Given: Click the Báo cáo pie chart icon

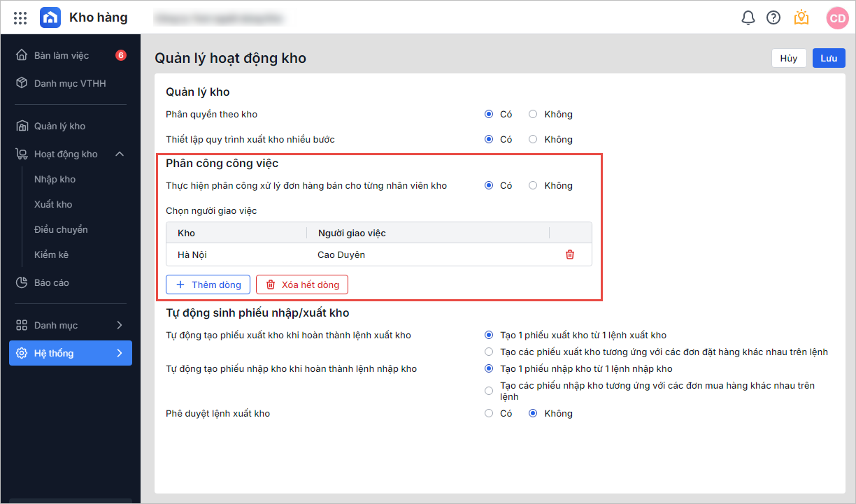Looking at the screenshot, I should (22, 282).
